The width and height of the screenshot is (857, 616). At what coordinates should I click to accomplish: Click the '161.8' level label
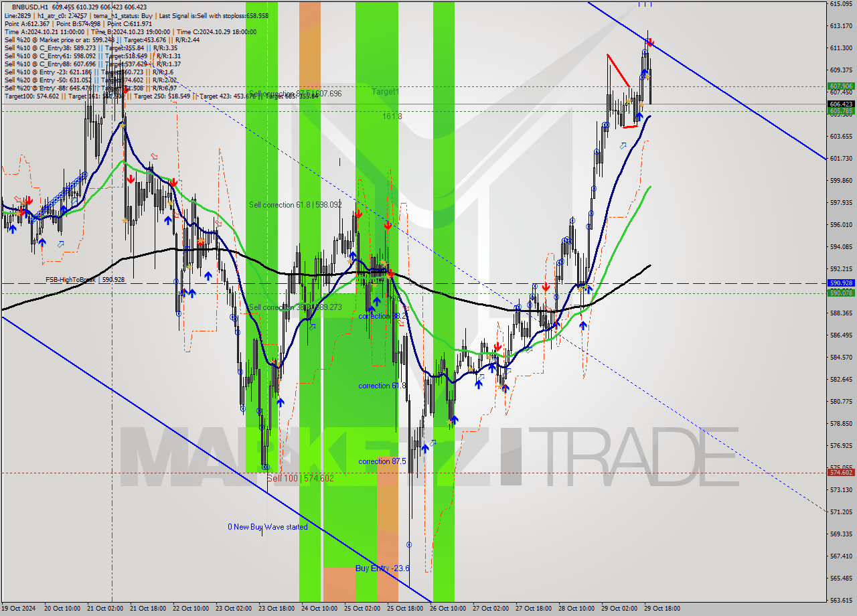point(392,117)
